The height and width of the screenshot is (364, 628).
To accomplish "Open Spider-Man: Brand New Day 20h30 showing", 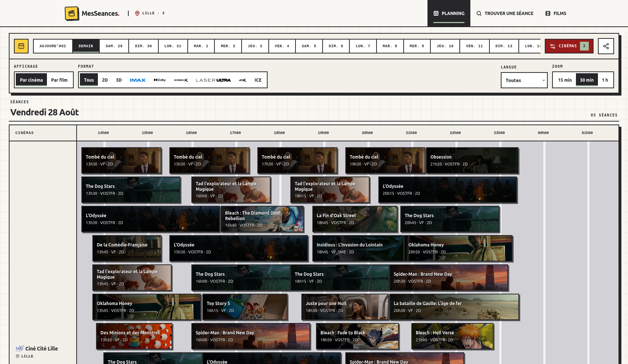I will point(449,278).
